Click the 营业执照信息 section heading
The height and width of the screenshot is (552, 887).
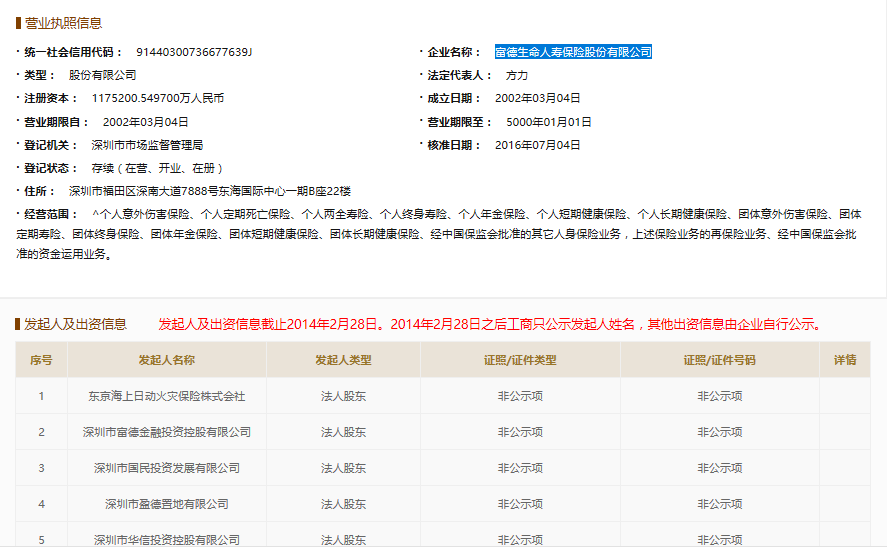[63, 23]
